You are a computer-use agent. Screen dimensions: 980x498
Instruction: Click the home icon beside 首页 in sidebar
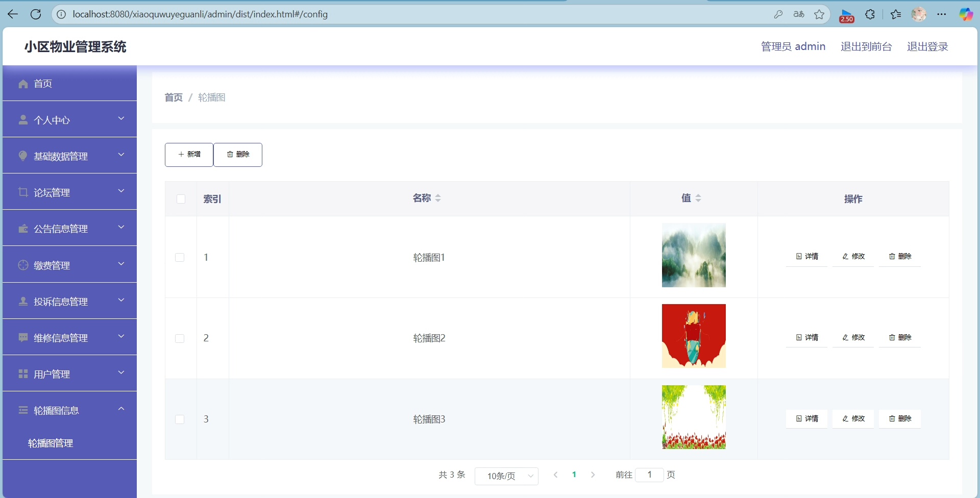(x=23, y=84)
